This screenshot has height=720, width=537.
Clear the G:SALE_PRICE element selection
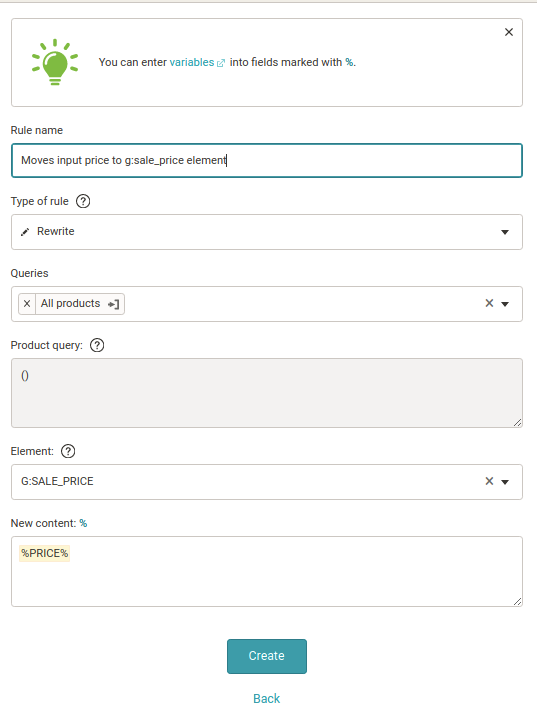tap(489, 481)
